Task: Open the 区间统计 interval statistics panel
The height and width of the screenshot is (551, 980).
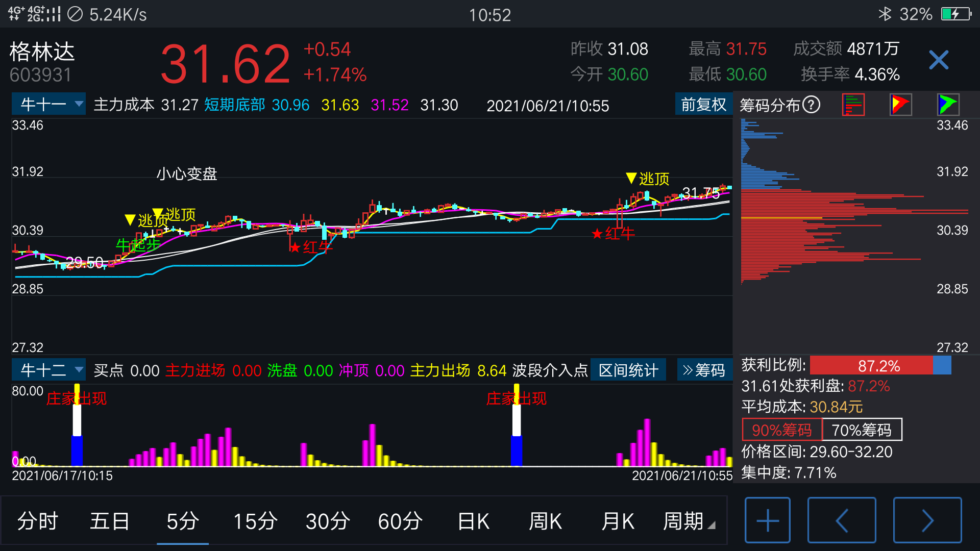Action: [x=628, y=370]
